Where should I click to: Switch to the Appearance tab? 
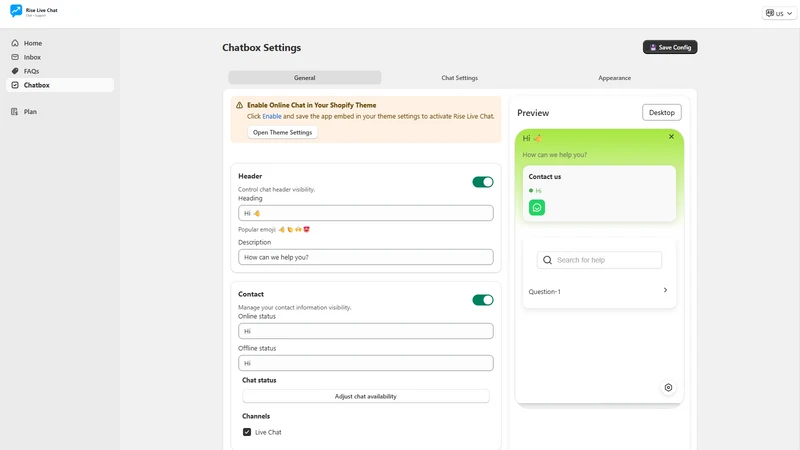click(x=614, y=78)
